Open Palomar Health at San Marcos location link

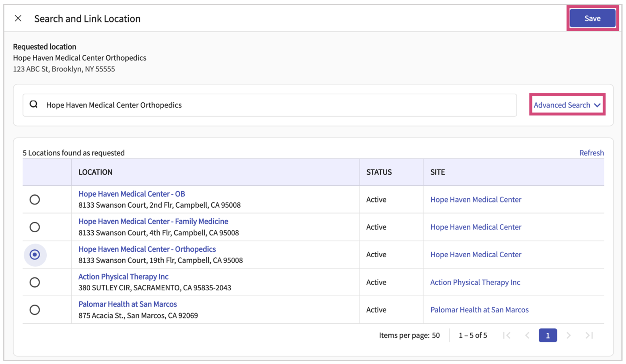tap(127, 304)
